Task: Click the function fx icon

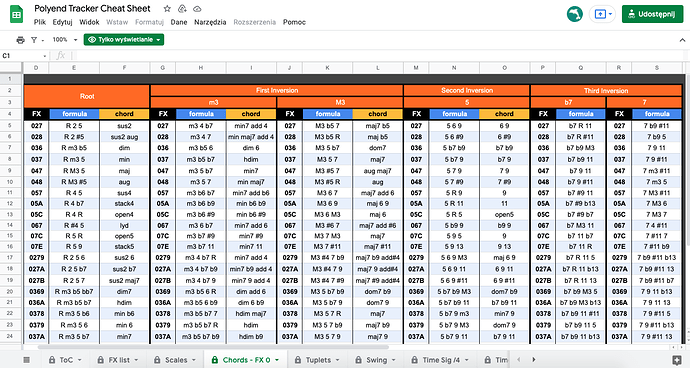Action: tap(61, 55)
